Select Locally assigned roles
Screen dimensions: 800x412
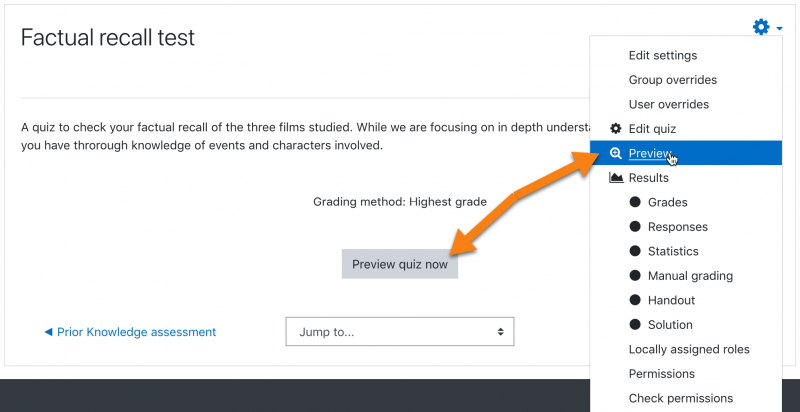[689, 349]
